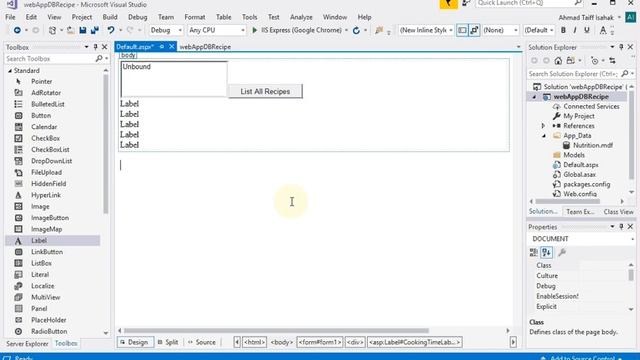
Task: Collapse the Standard toolbox group
Action: [10, 71]
